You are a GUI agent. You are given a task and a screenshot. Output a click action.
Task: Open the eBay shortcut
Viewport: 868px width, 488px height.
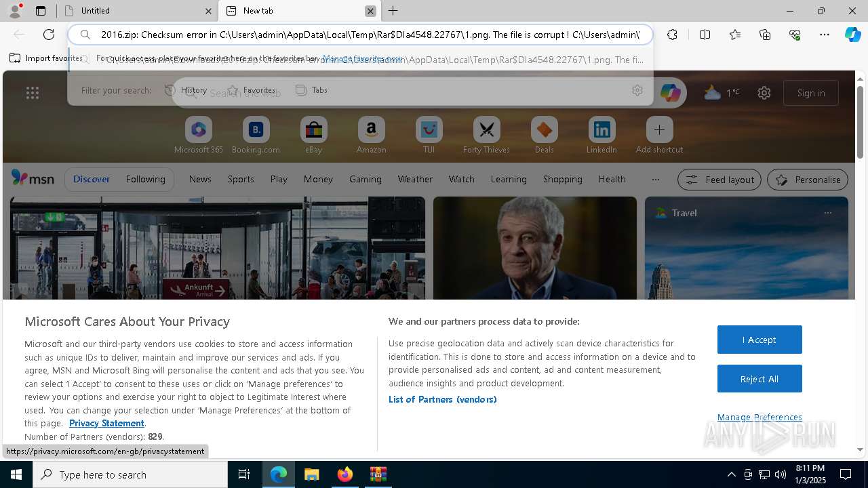(314, 136)
